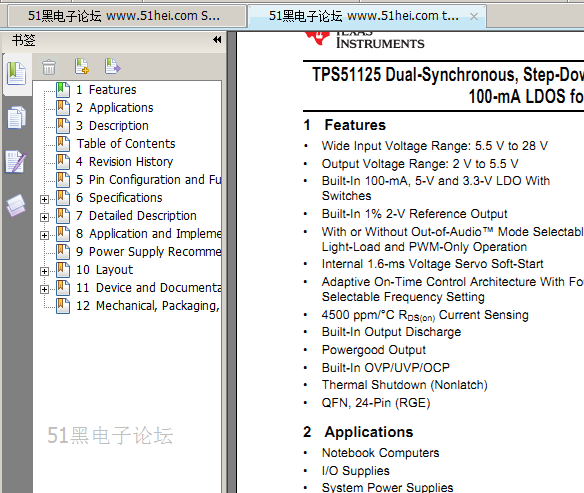The height and width of the screenshot is (493, 584).
Task: Select 5 Pin Configuration and Fu bookmark
Action: 148,179
